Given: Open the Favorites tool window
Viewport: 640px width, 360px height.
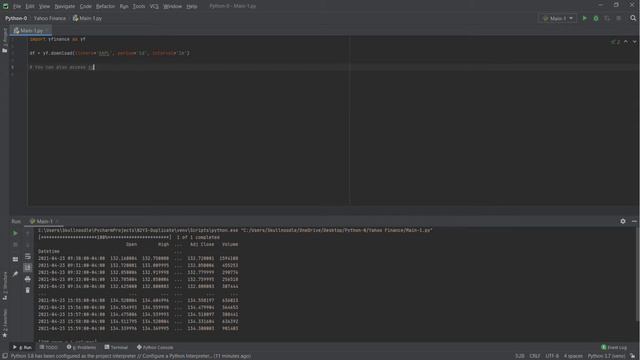Looking at the screenshot, I should tap(5, 323).
